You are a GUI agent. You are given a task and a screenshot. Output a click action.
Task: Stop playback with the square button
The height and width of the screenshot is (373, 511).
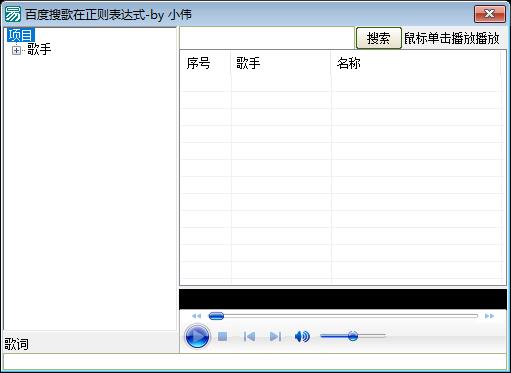click(x=222, y=336)
